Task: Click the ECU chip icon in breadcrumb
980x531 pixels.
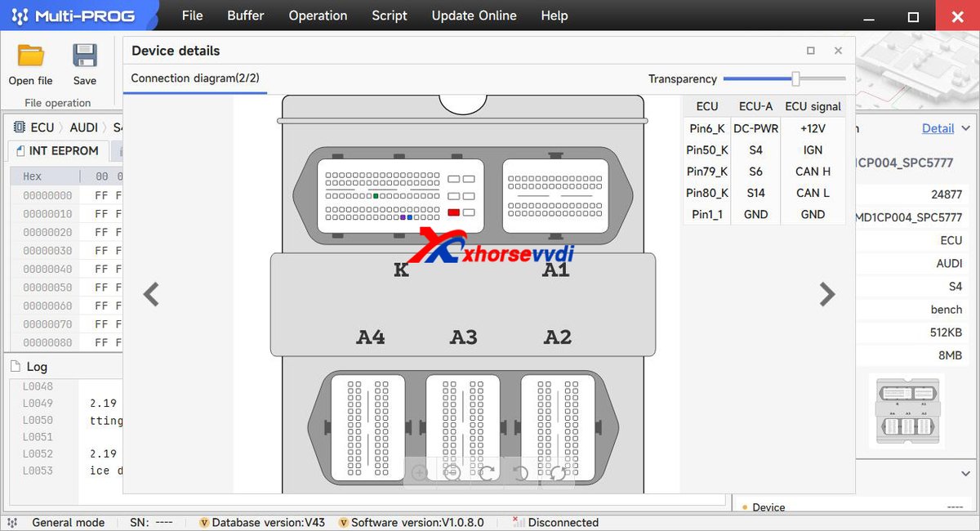Action: click(x=20, y=127)
